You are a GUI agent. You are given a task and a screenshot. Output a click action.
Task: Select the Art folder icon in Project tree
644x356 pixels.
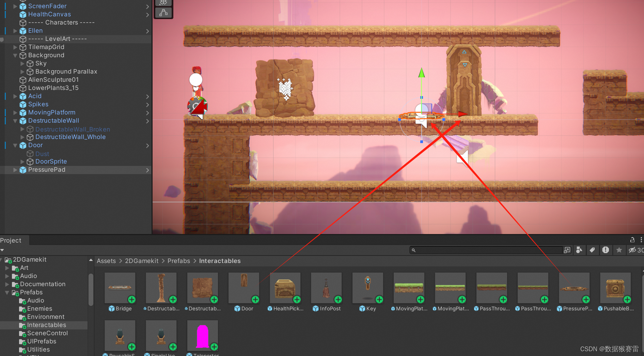click(15, 268)
